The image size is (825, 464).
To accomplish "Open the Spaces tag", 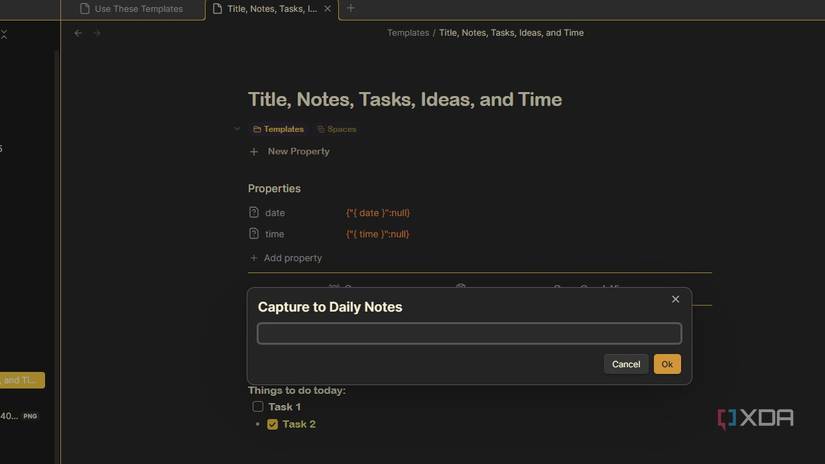I will [x=337, y=129].
